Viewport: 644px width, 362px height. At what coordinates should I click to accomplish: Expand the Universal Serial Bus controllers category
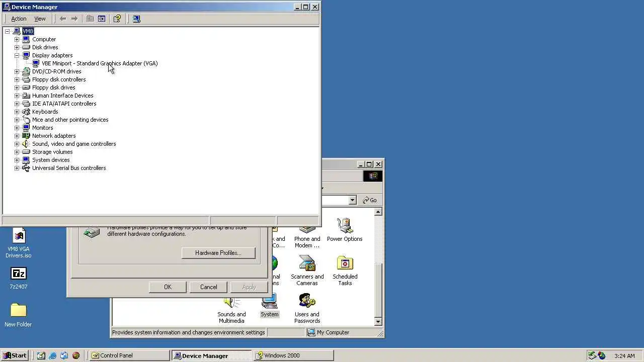(17, 168)
